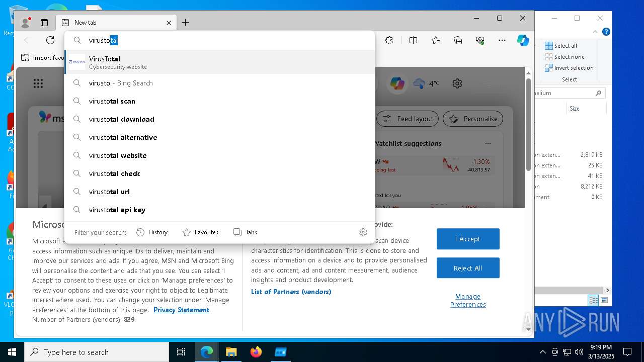
Task: Filter search by History
Action: (152, 232)
